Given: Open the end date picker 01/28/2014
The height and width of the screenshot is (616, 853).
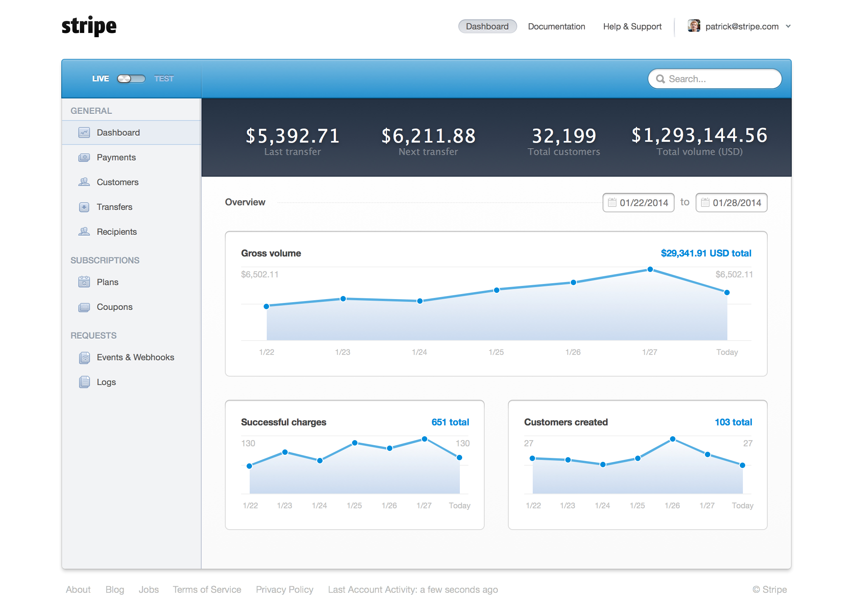Looking at the screenshot, I should pyautogui.click(x=731, y=203).
